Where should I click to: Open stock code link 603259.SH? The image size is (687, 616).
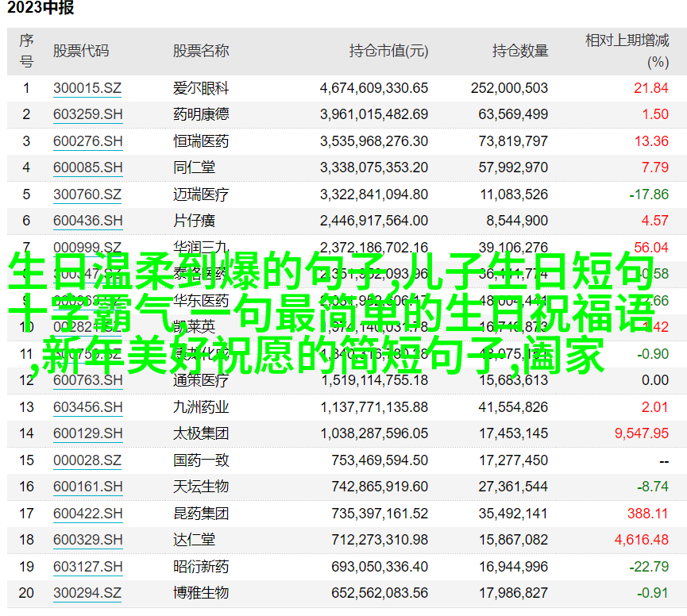tap(87, 115)
